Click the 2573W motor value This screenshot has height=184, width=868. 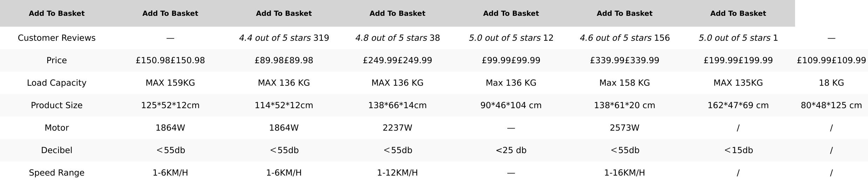pos(624,128)
